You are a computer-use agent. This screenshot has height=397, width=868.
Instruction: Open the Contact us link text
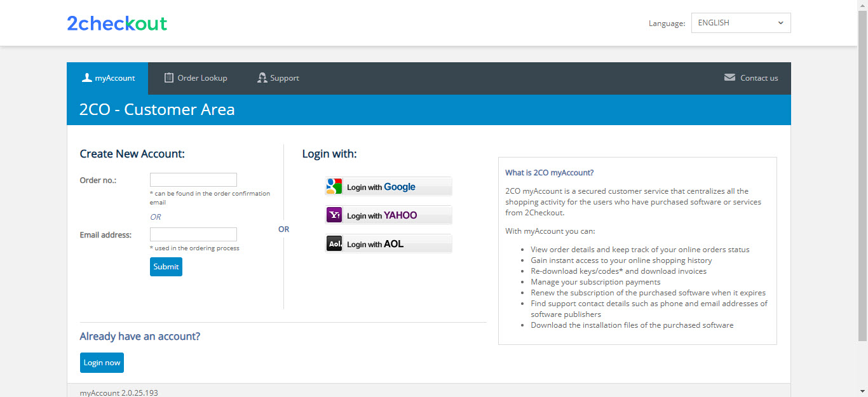click(759, 78)
